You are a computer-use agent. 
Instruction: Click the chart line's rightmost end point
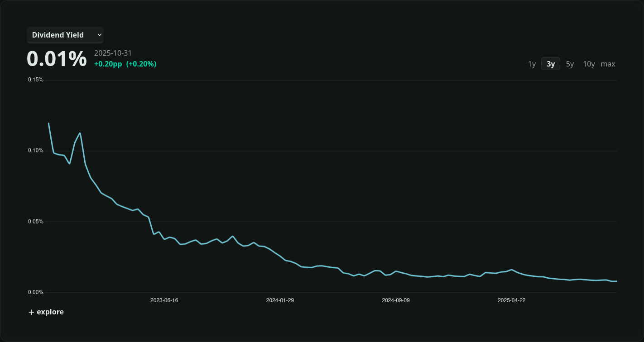(x=616, y=281)
